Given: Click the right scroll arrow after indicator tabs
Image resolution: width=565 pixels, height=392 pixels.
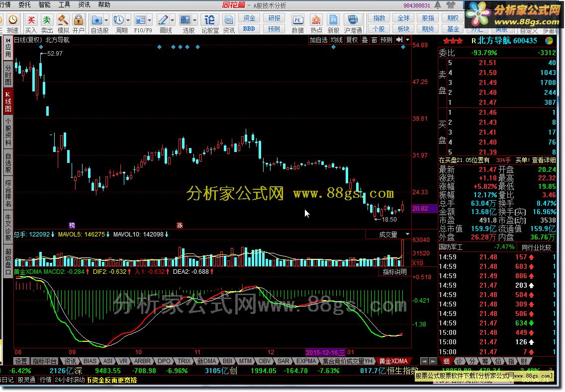Looking at the screenshot, I should point(433,361).
